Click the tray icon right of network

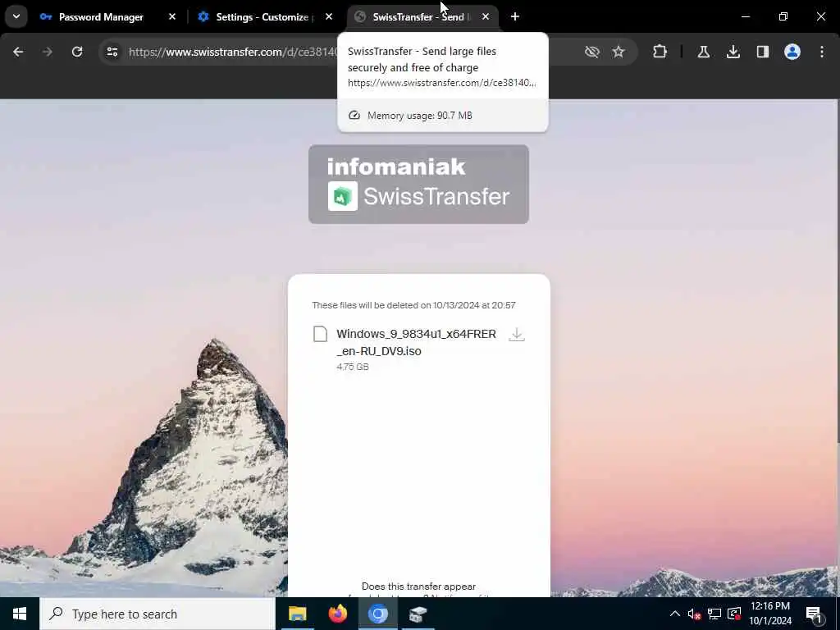coord(734,614)
